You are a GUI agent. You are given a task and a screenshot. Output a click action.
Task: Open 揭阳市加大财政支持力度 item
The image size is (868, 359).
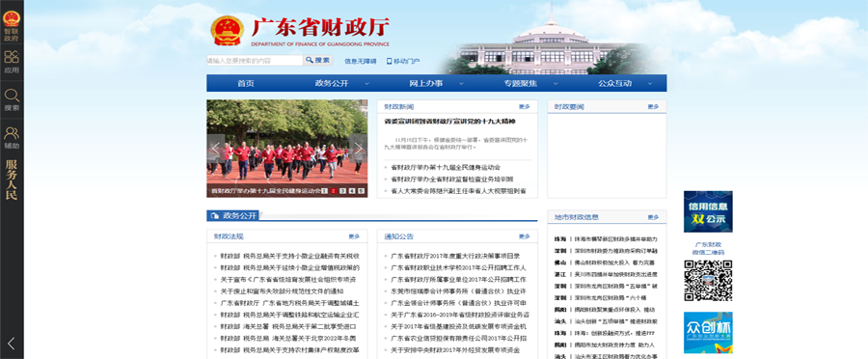pyautogui.click(x=614, y=345)
